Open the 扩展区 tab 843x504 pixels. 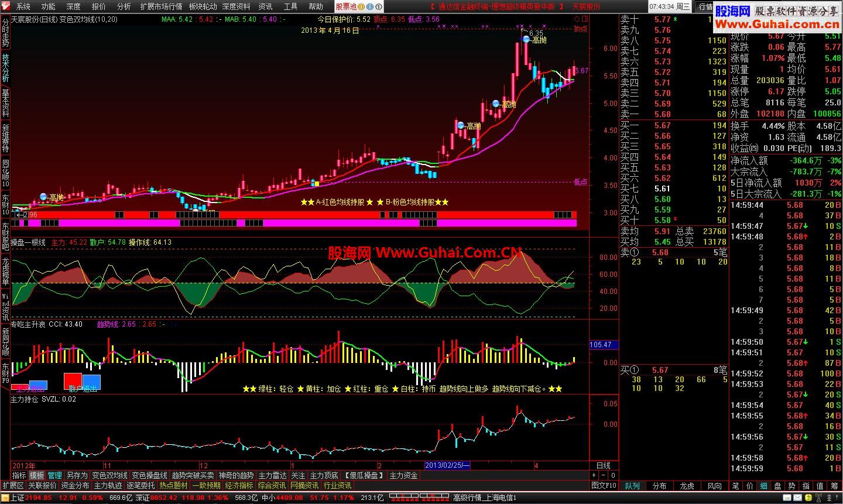[x=13, y=485]
